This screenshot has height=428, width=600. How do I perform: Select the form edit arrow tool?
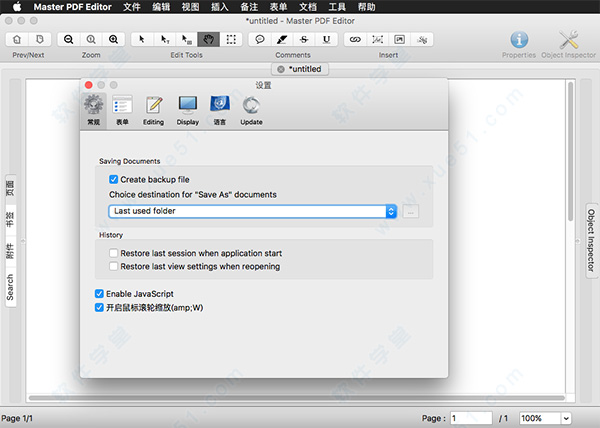click(187, 39)
